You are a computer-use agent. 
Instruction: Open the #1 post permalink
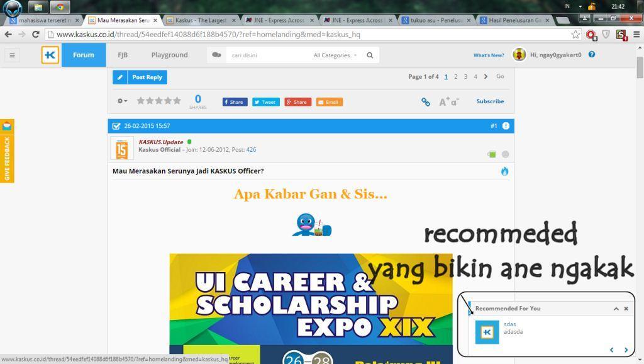pyautogui.click(x=494, y=126)
